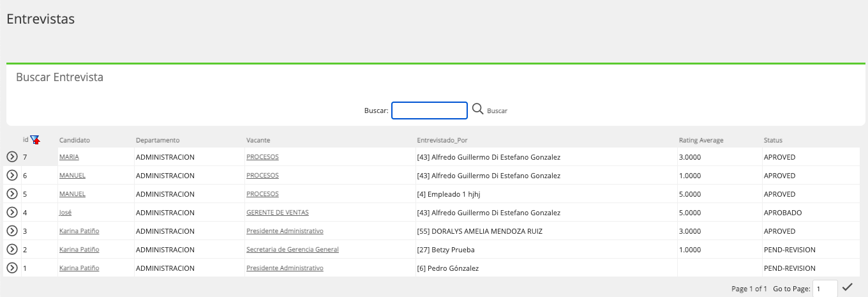Open Presidente Administrativo link in row 3
The width and height of the screenshot is (868, 297).
(285, 231)
